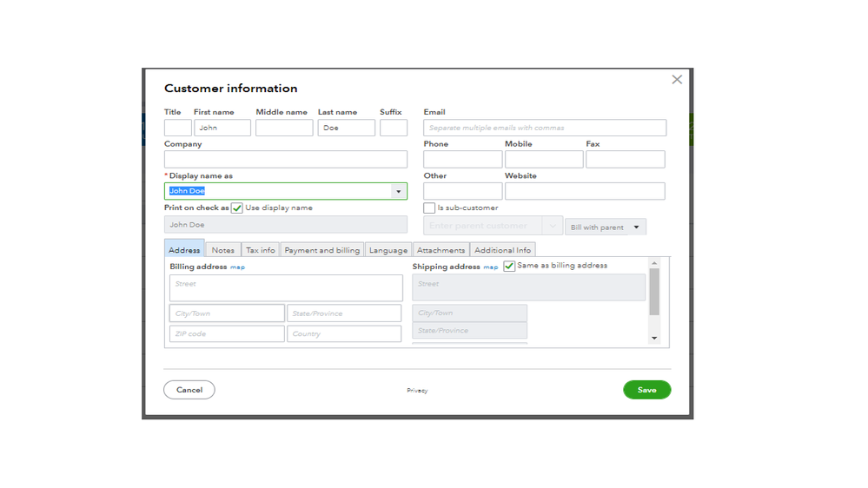The image size is (868, 488).
Task: Switch to the Attachments tab
Action: (441, 250)
